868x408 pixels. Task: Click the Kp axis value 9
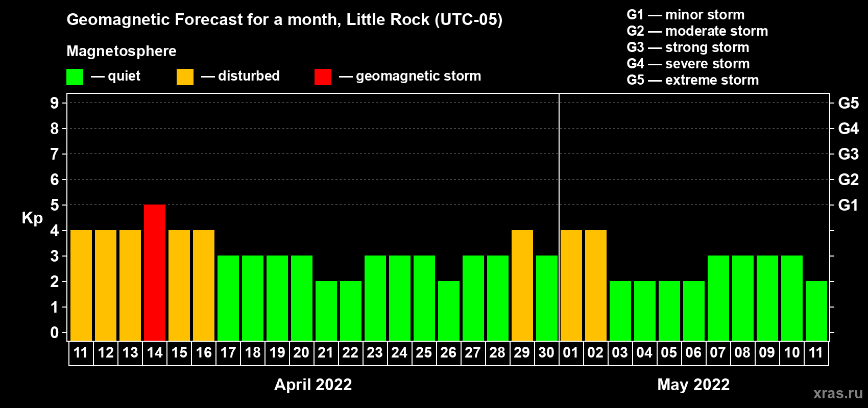click(x=55, y=103)
